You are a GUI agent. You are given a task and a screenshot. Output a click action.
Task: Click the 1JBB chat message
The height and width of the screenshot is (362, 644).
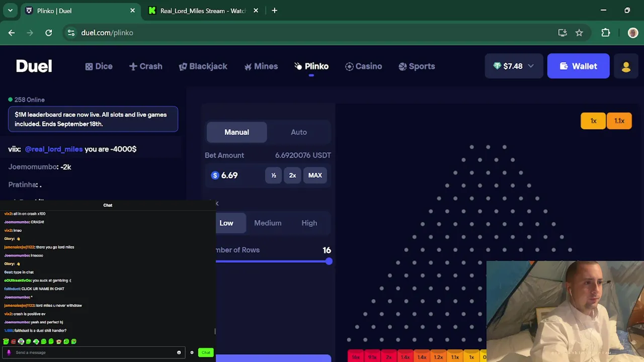point(35,330)
